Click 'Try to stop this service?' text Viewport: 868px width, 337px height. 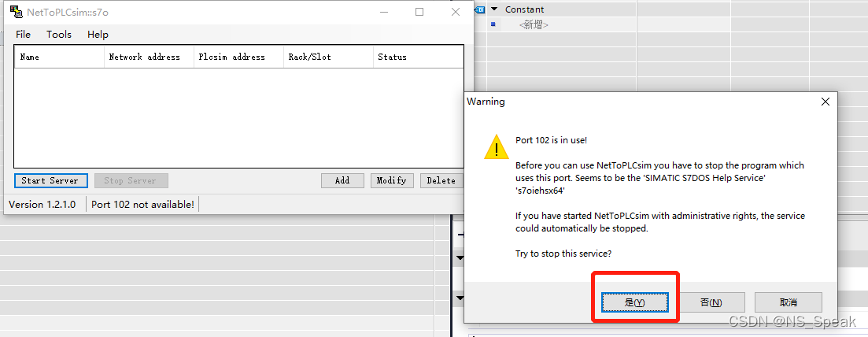pos(563,254)
